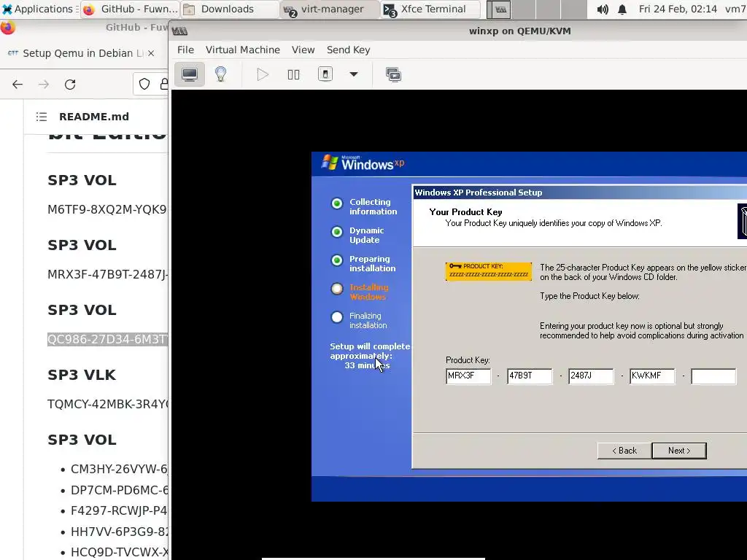Click Finalizing installation step indicator
This screenshot has height=560, width=747.
(337, 317)
